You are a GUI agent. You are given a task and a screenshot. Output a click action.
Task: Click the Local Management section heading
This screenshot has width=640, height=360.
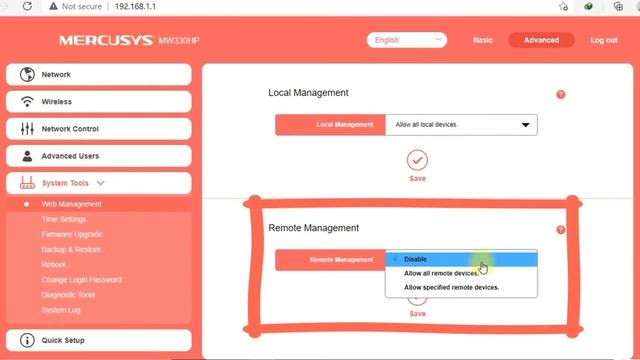pyautogui.click(x=308, y=93)
